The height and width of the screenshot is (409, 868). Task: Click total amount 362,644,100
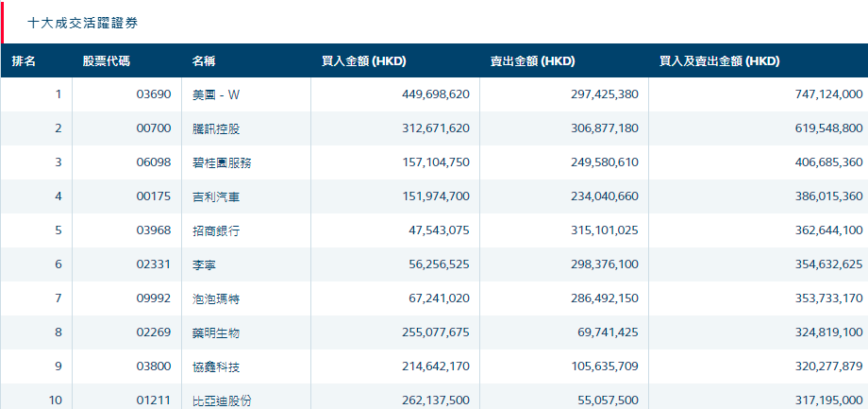coord(828,230)
